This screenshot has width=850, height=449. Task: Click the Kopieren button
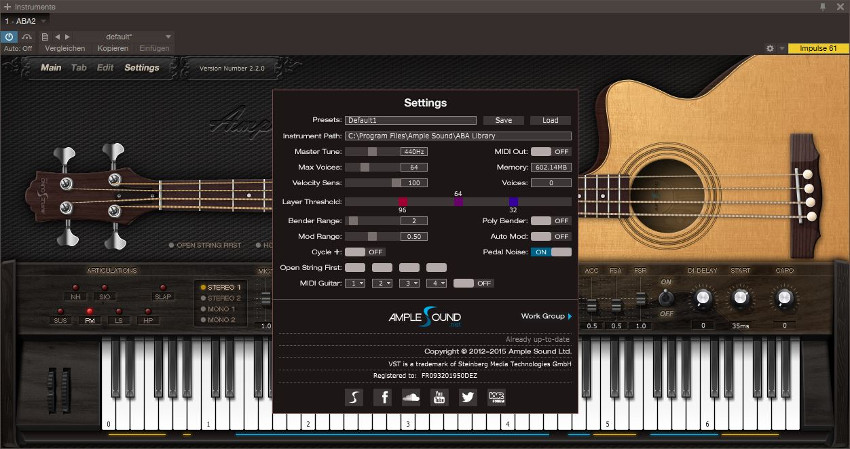113,48
